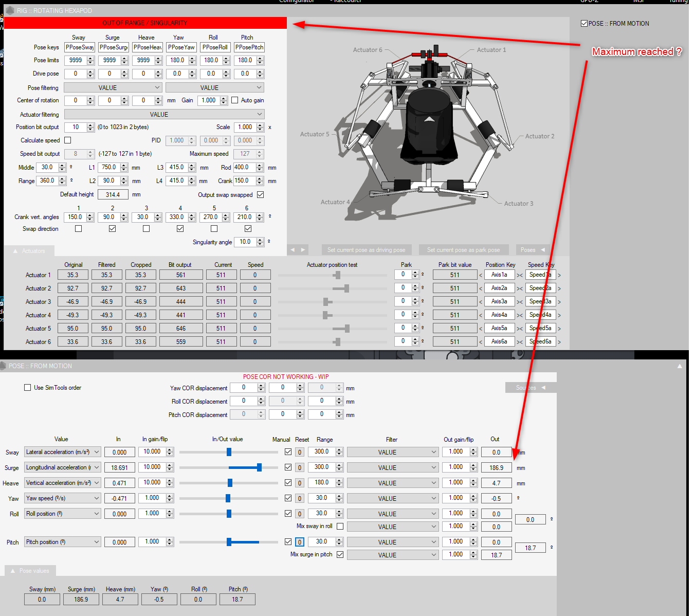Open the Yaw speed value dropdown
Image resolution: width=694 pixels, height=616 pixels.
62,498
